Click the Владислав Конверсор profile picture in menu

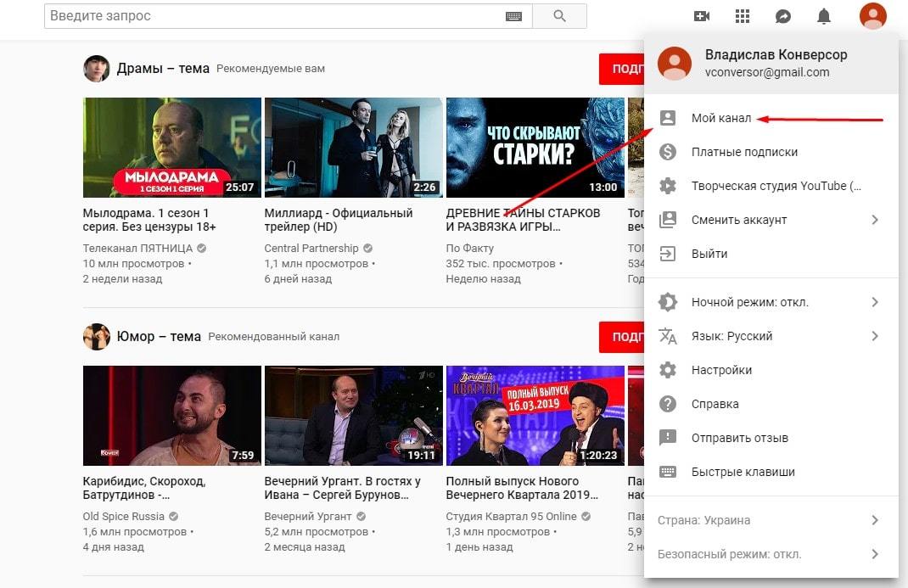675,63
